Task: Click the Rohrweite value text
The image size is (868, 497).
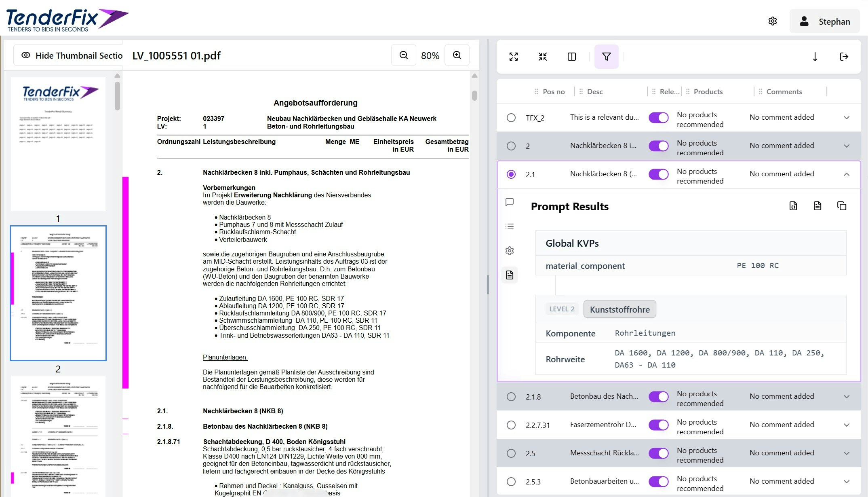Action: [719, 359]
